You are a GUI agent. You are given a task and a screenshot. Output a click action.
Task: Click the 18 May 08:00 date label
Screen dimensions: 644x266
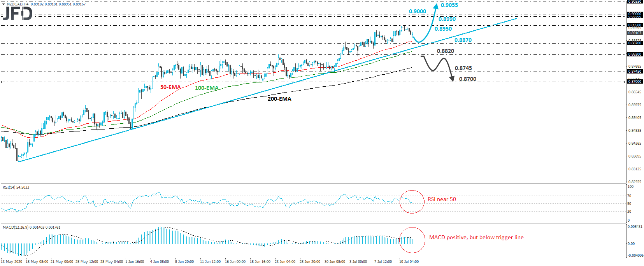click(x=37, y=262)
